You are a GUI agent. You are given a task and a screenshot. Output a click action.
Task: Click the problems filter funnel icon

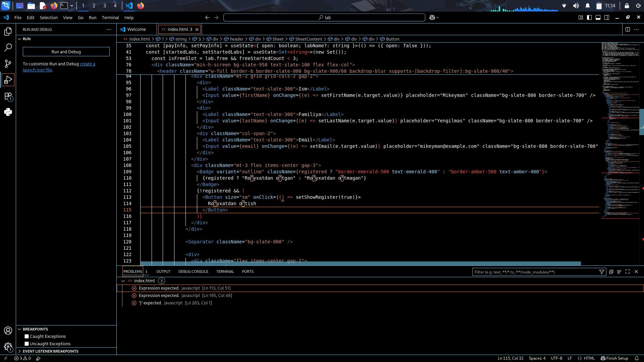(x=602, y=272)
